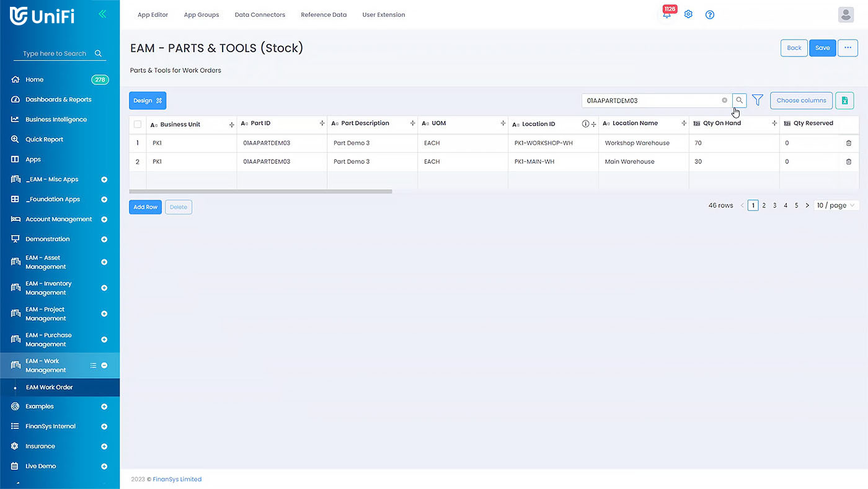Click the notification bell icon

[x=666, y=15]
